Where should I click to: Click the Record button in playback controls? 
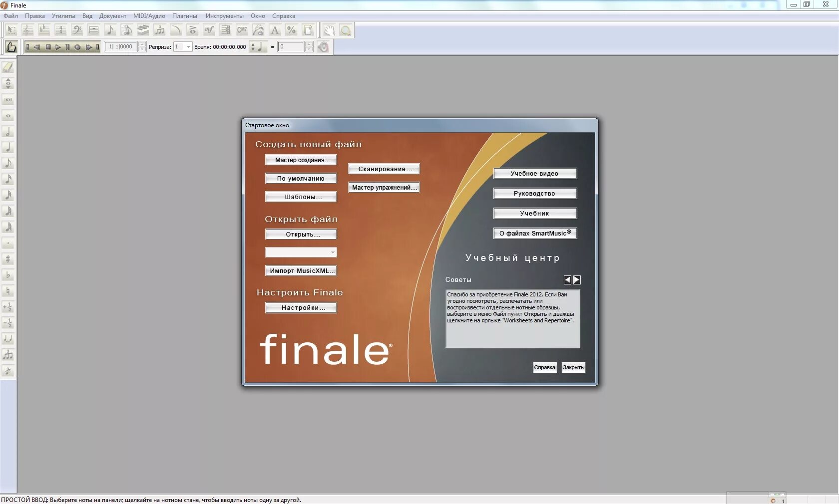(77, 47)
